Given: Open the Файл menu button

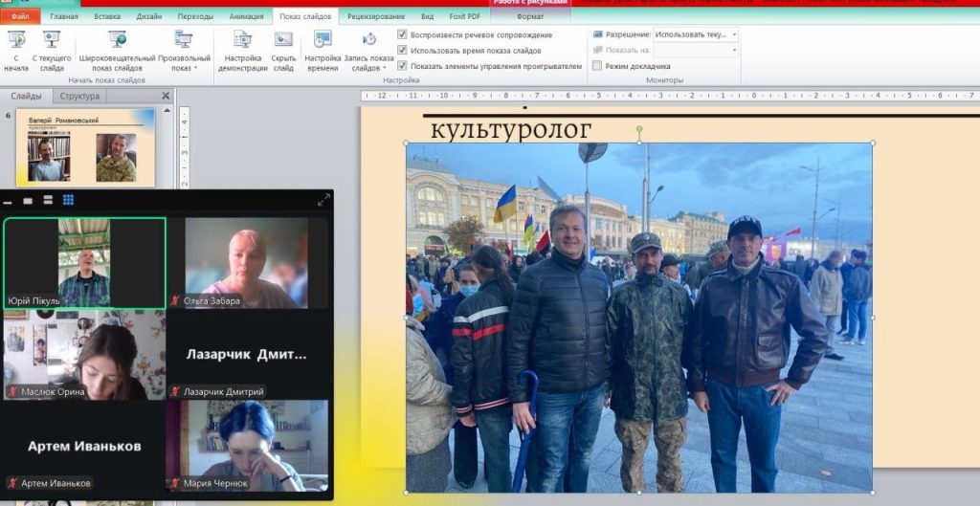Looking at the screenshot, I should coord(20,16).
